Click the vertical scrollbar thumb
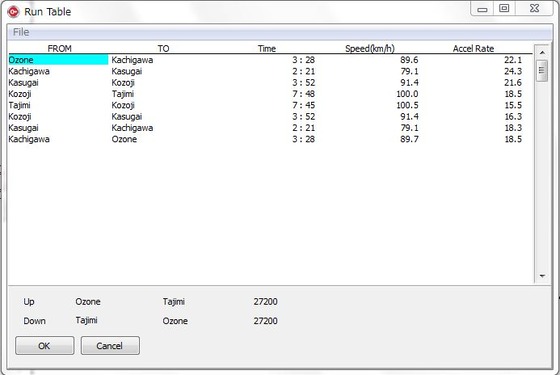Viewport: 560px width, 375px height. point(542,71)
